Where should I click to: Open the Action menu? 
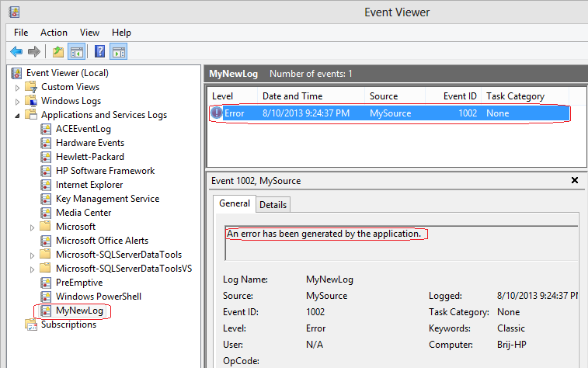pos(54,33)
